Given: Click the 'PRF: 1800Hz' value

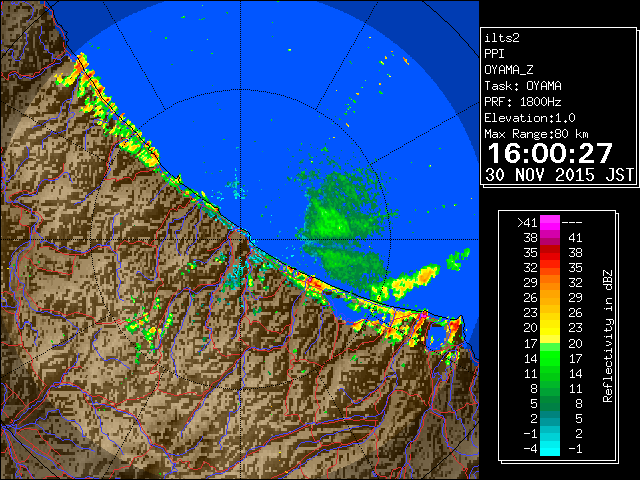Looking at the screenshot, I should (523, 102).
